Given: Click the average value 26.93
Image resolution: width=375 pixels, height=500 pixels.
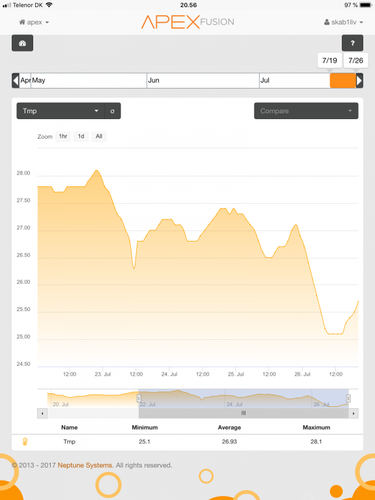Looking at the screenshot, I should coord(229,442).
